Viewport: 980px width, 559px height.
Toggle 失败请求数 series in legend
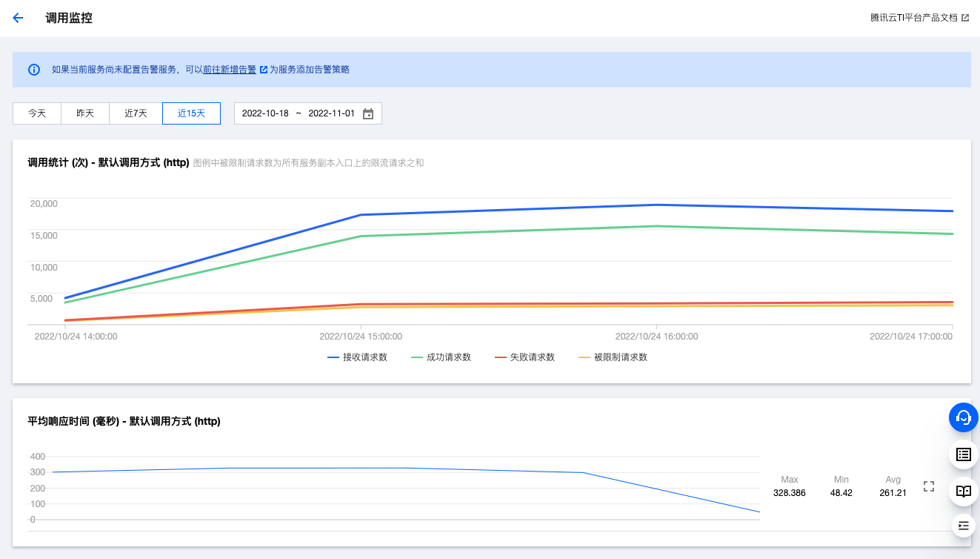[525, 357]
